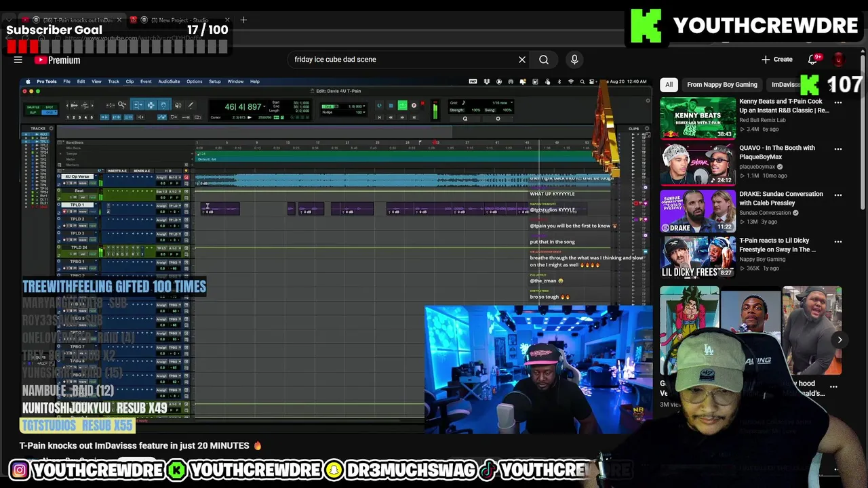Image resolution: width=868 pixels, height=488 pixels.
Task: Open the Setup menu in Pro Tools
Action: point(214,81)
